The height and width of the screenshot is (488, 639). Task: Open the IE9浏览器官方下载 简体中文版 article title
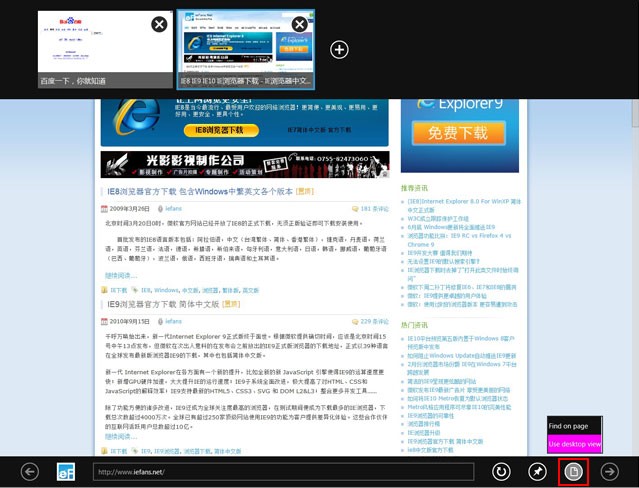pos(163,304)
